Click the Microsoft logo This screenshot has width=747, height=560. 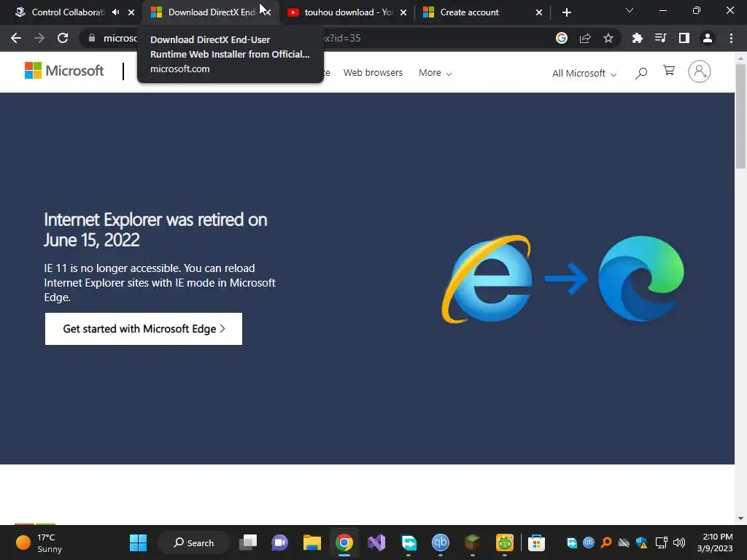coord(64,71)
